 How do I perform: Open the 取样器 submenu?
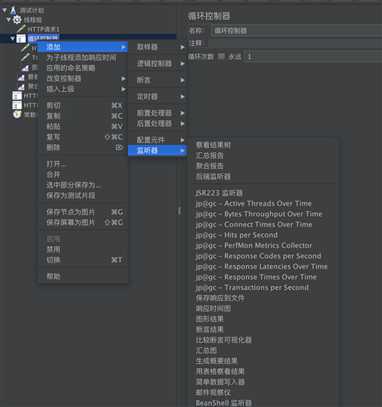(157, 47)
